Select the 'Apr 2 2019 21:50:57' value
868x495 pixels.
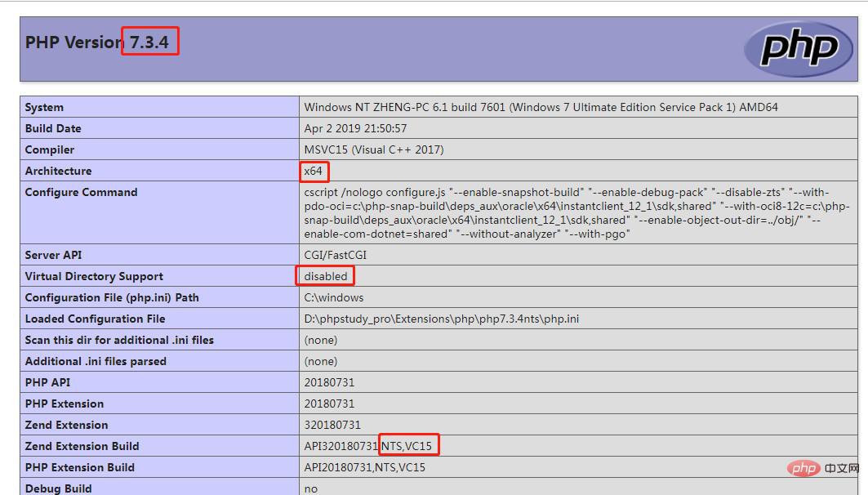[x=355, y=128]
